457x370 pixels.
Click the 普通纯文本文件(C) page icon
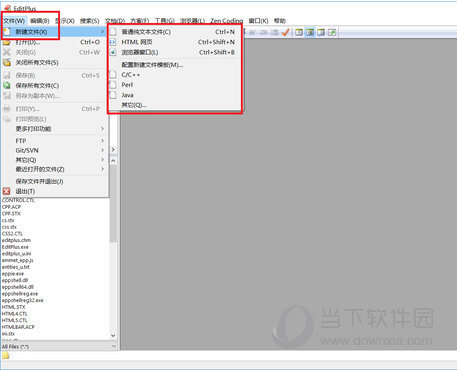point(113,32)
